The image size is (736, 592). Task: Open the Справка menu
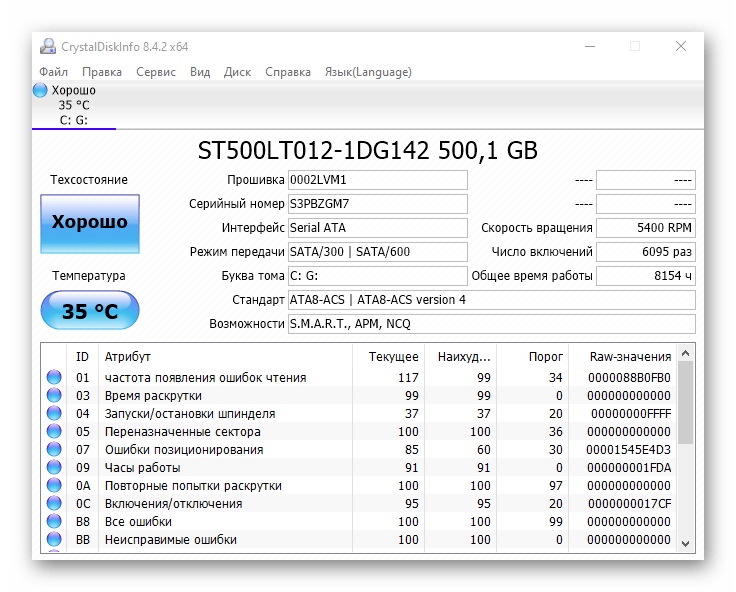(x=288, y=72)
